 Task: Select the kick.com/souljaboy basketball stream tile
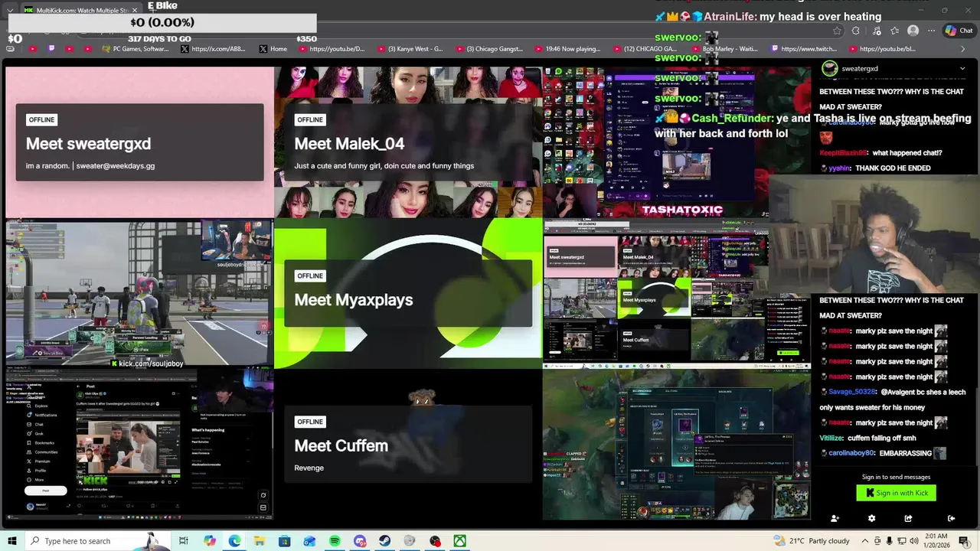[139, 295]
